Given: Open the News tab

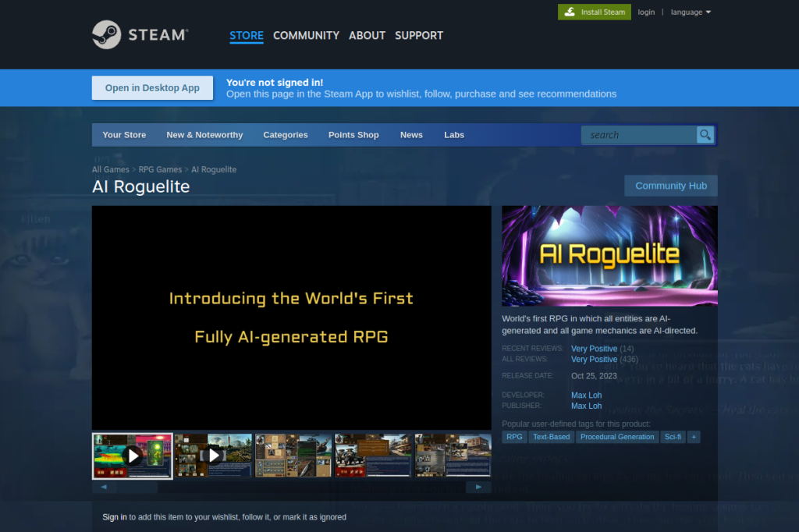Looking at the screenshot, I should tap(411, 135).
